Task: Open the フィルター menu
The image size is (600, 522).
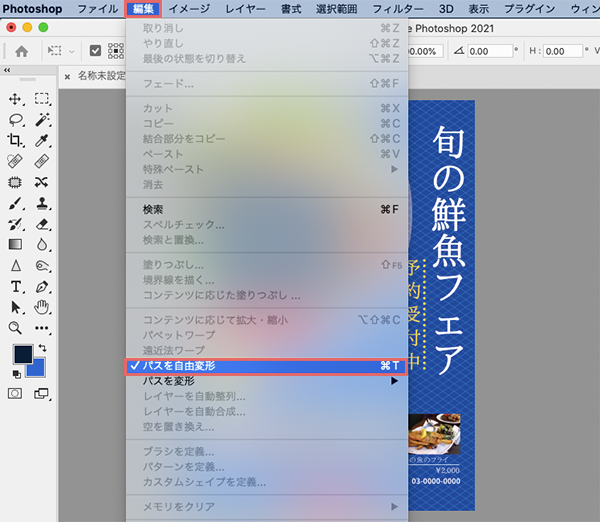Action: click(x=398, y=9)
